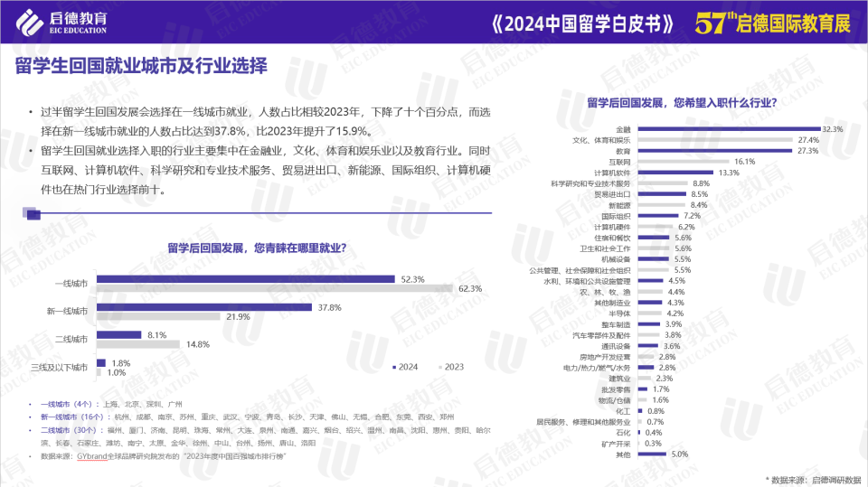Select the 《2024中国留学白皮书》 header title
This screenshot has width=868, height=487.
[x=583, y=23]
